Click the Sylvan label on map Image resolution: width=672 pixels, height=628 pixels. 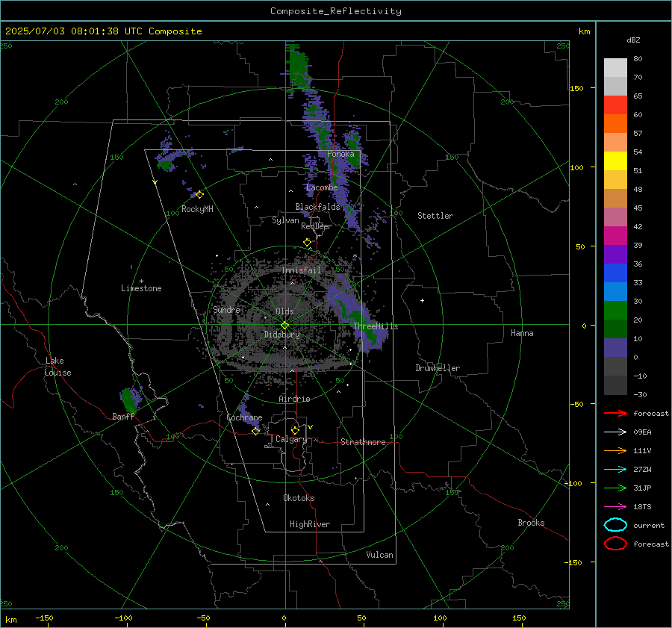point(285,220)
